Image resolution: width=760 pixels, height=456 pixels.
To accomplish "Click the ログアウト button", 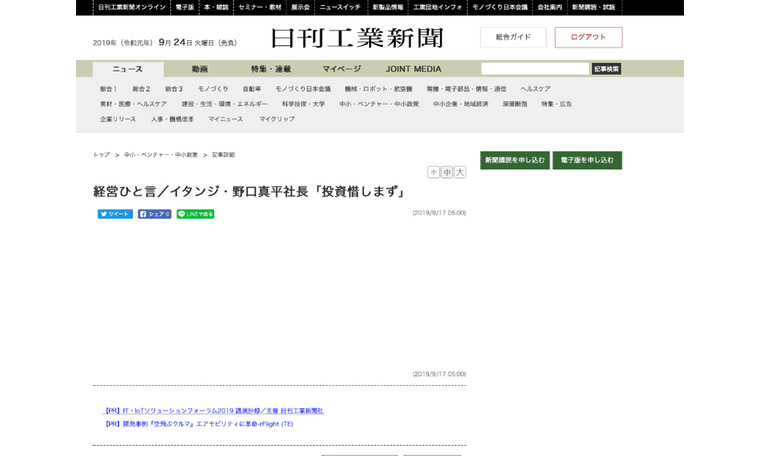I will click(588, 37).
